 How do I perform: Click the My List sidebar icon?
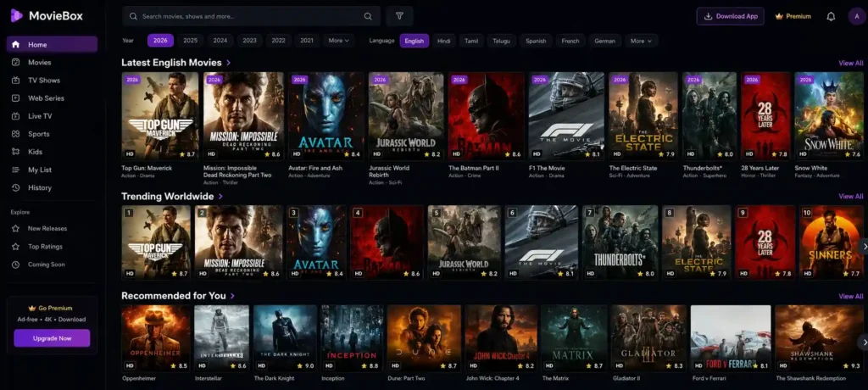pyautogui.click(x=16, y=170)
